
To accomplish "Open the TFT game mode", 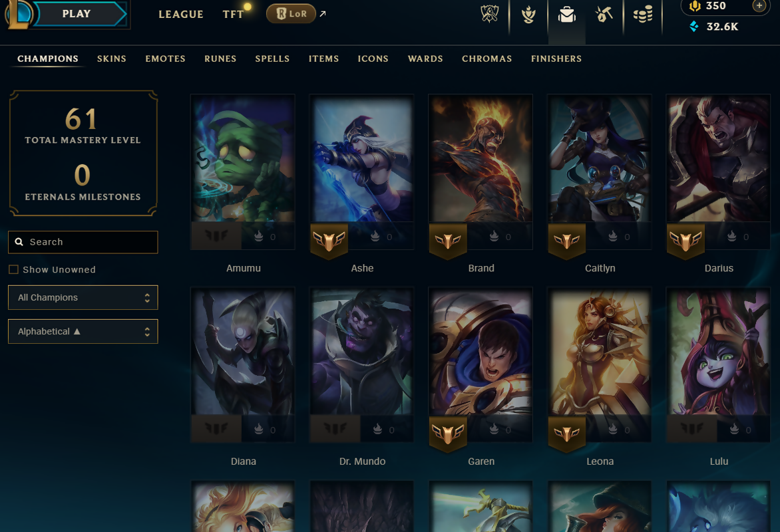I will 234,15.
